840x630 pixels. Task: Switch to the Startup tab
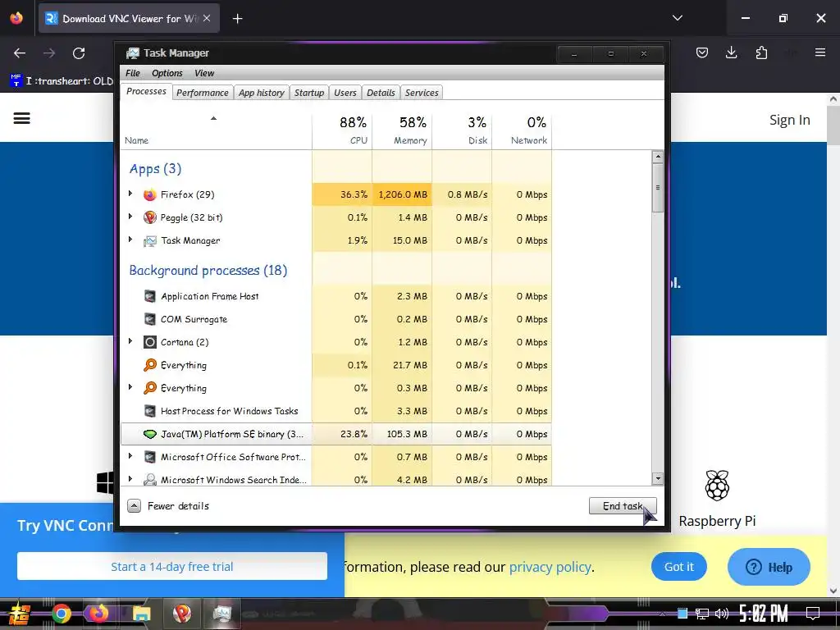(309, 93)
